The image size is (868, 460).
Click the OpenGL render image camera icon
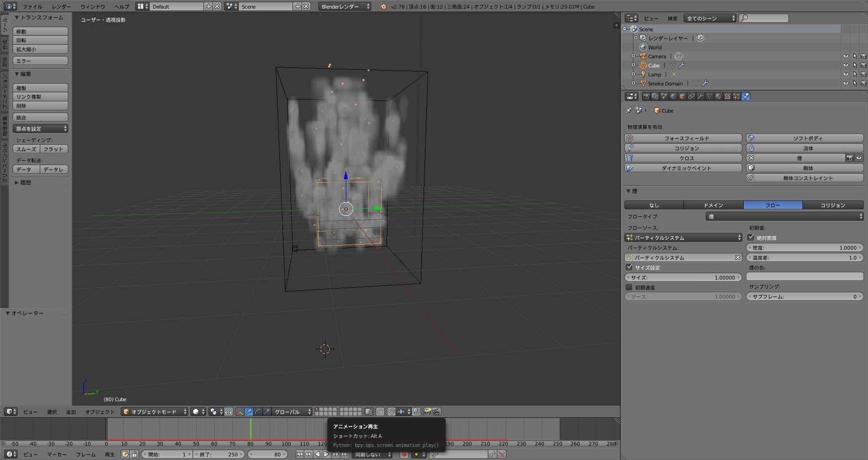tap(427, 412)
